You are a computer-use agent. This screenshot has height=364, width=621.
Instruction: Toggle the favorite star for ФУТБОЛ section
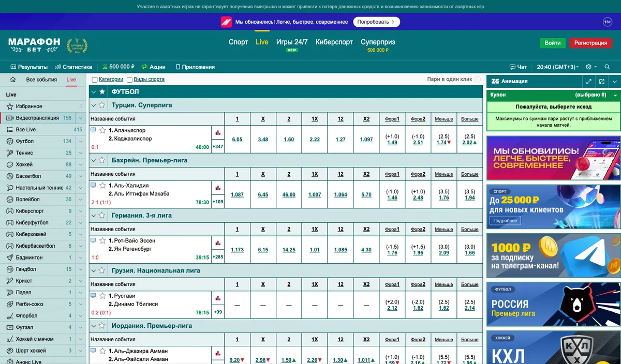102,92
